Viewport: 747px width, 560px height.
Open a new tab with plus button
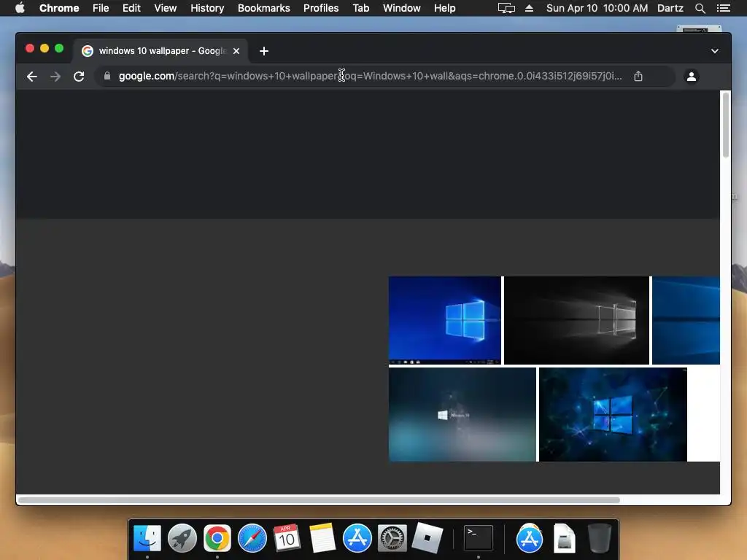pos(264,51)
